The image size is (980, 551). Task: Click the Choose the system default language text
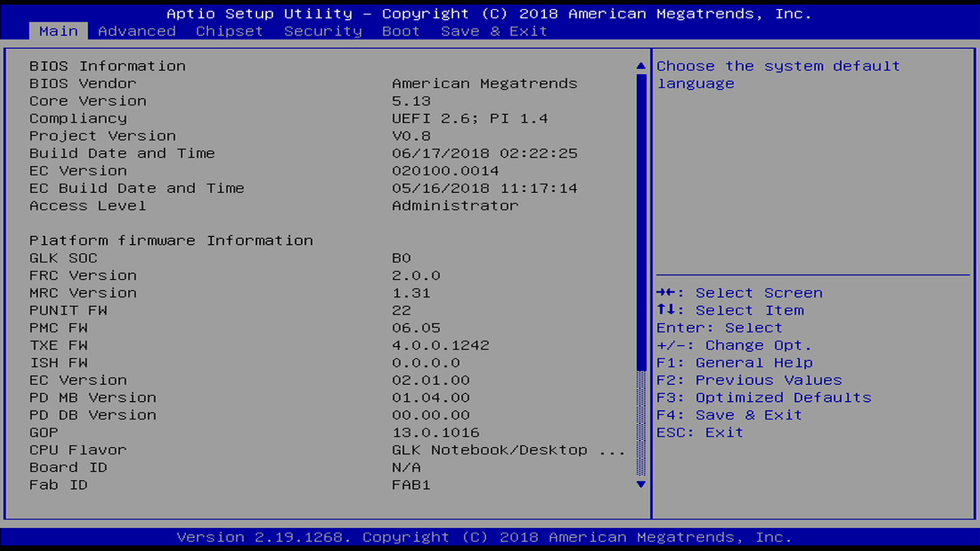pyautogui.click(x=779, y=75)
